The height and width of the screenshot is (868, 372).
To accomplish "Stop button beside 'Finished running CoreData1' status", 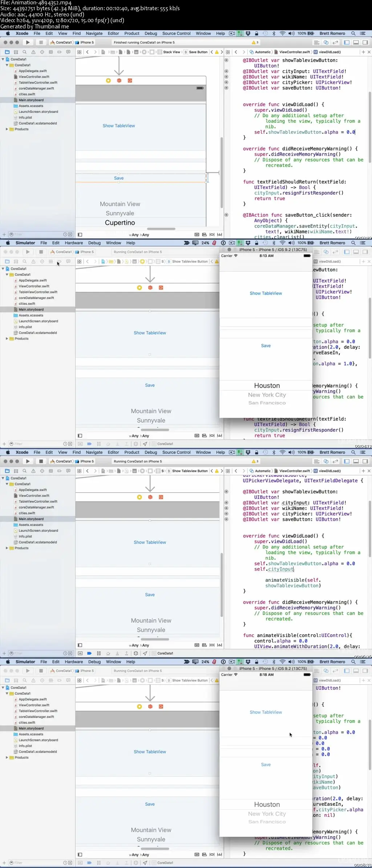I will (41, 43).
